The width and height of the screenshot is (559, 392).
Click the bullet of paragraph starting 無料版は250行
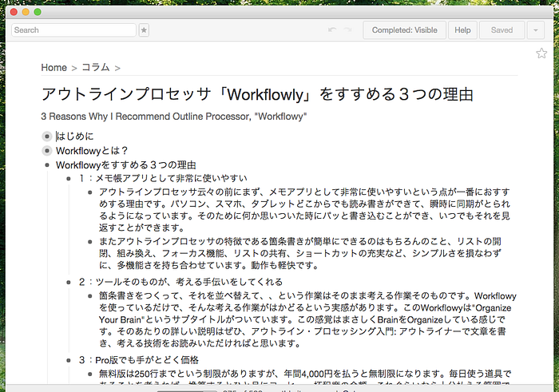pyautogui.click(x=89, y=374)
